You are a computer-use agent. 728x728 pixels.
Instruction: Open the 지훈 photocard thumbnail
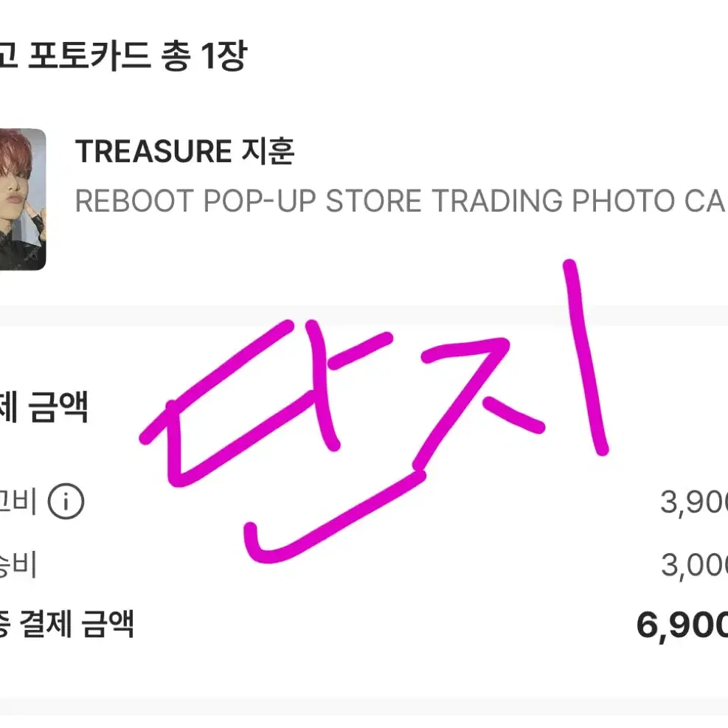(22, 199)
